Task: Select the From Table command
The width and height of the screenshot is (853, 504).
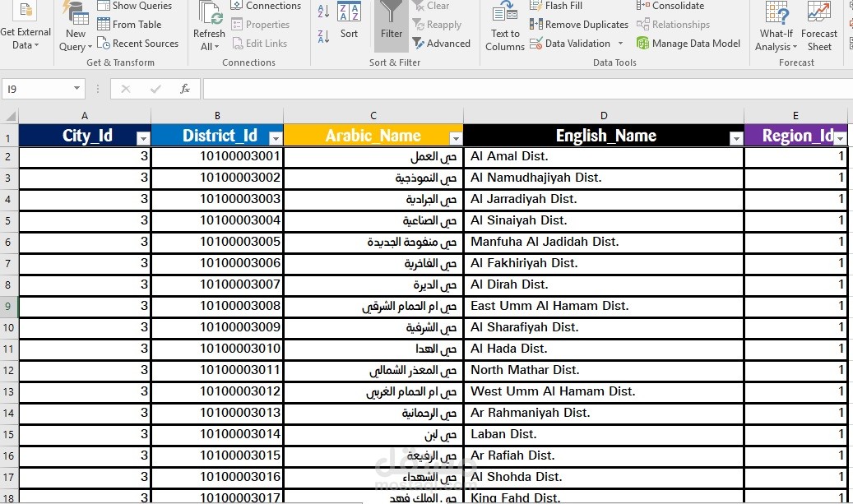Action: [129, 25]
